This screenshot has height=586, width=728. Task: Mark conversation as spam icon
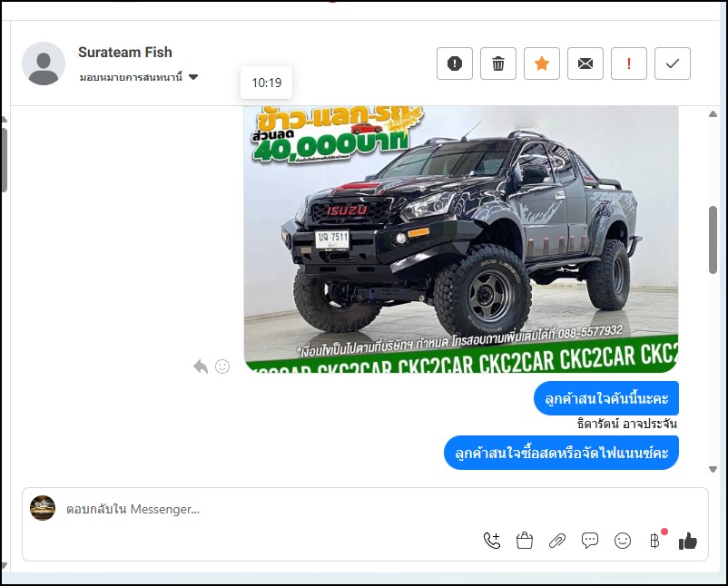point(455,63)
